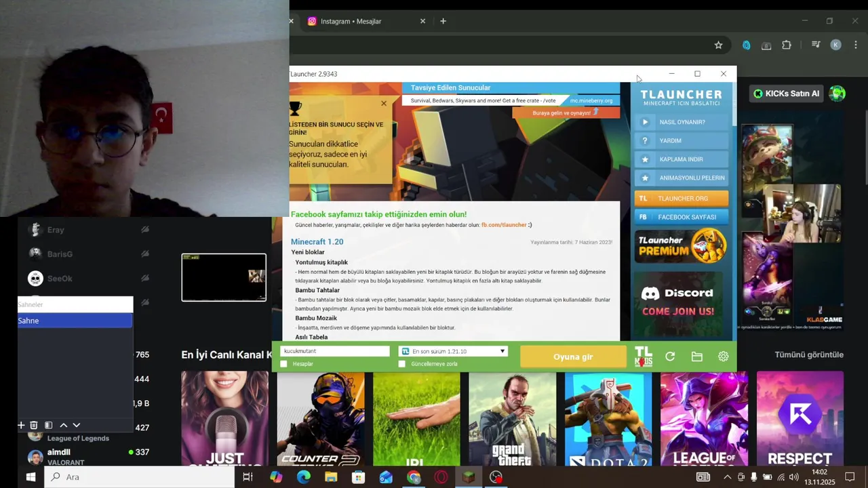Delete scene using trash icon
This screenshot has height=488, width=868.
(x=34, y=425)
